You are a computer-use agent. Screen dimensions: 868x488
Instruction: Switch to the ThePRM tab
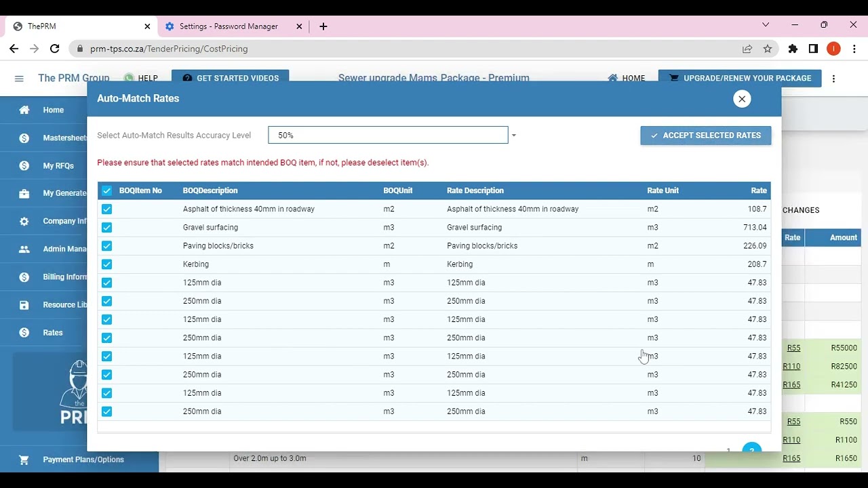81,26
